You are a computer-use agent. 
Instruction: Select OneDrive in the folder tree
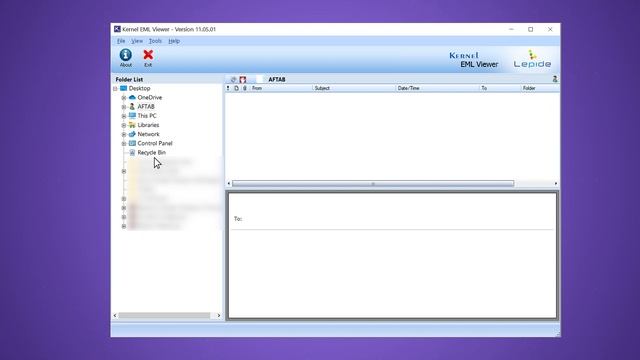coord(150,98)
